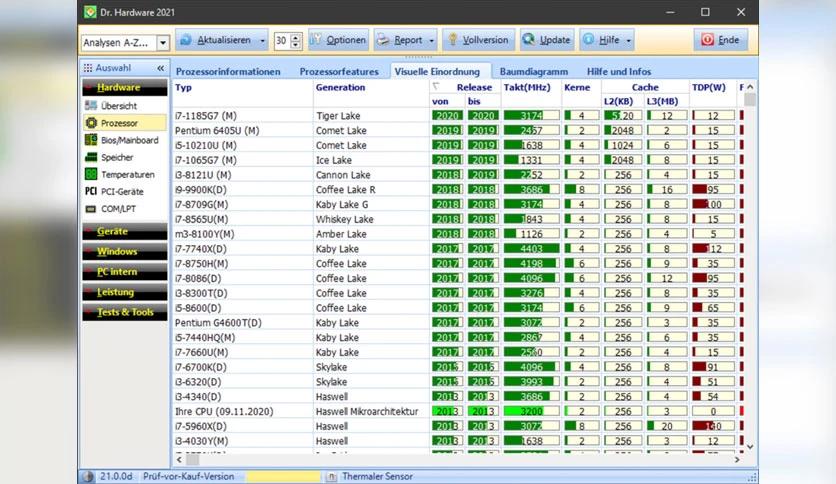Click the Bios/Mainboard board icon
836x484 pixels.
tap(91, 140)
